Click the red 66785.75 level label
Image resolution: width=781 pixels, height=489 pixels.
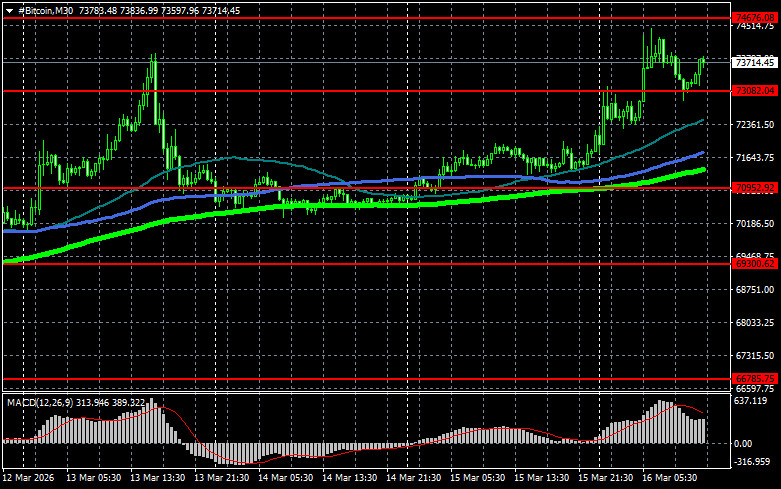755,378
